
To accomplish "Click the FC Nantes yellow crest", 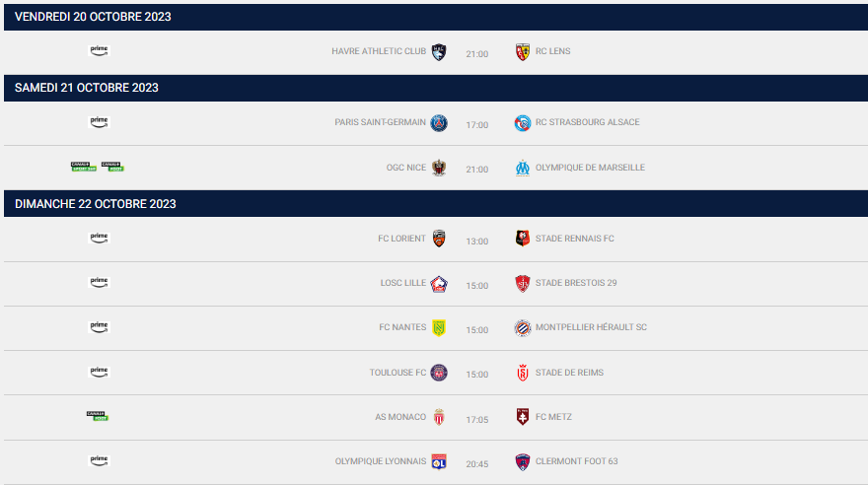I will coord(439,328).
